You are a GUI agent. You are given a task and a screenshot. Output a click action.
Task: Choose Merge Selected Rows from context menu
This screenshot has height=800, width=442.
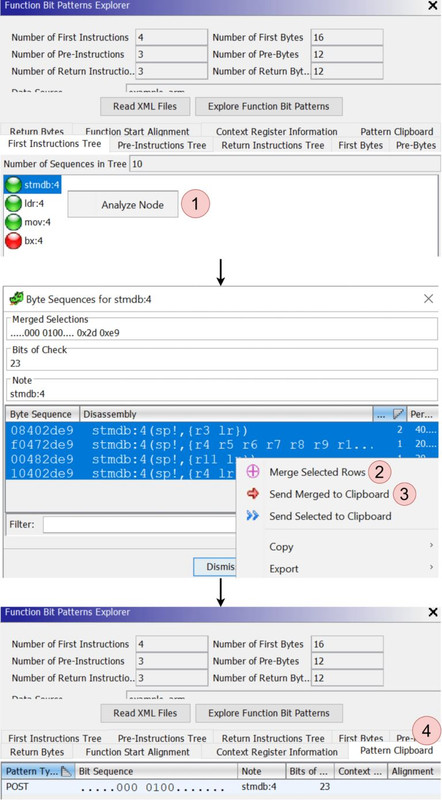pos(317,472)
